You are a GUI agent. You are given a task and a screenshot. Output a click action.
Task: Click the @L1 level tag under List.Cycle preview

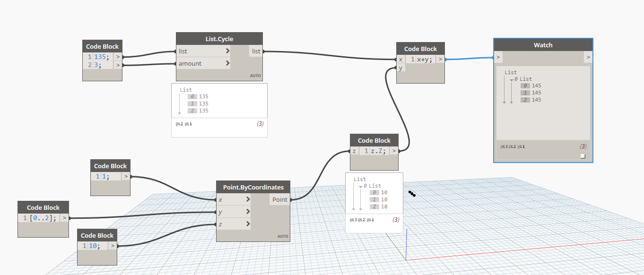pos(188,124)
